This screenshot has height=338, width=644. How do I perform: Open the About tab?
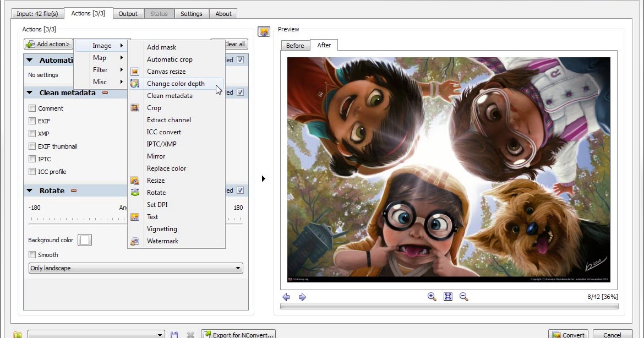(x=223, y=14)
